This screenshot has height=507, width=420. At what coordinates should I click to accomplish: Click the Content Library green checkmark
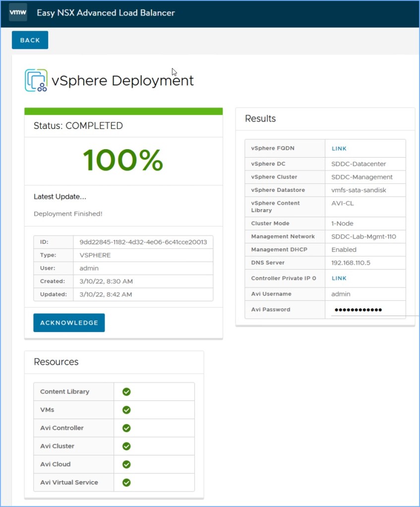point(126,392)
